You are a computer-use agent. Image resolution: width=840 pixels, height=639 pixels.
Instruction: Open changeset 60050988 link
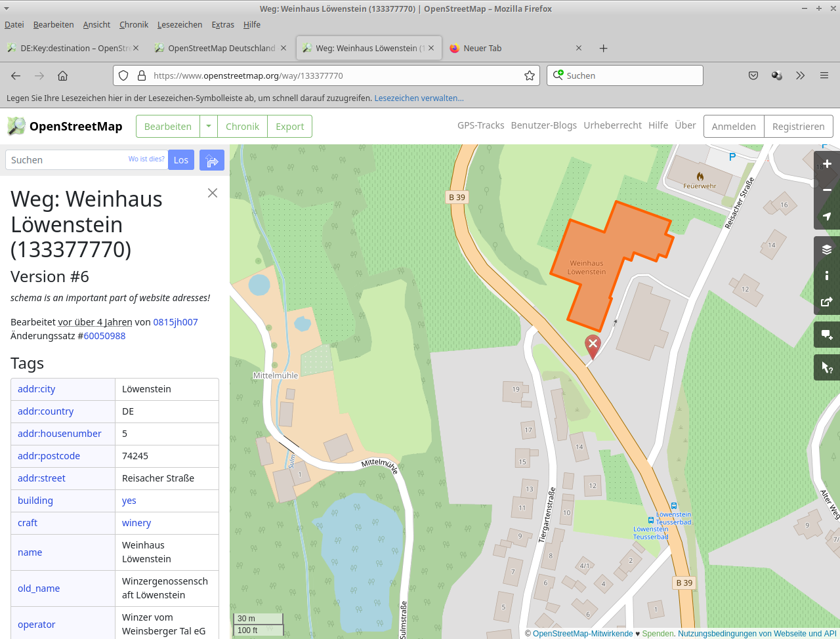(104, 336)
